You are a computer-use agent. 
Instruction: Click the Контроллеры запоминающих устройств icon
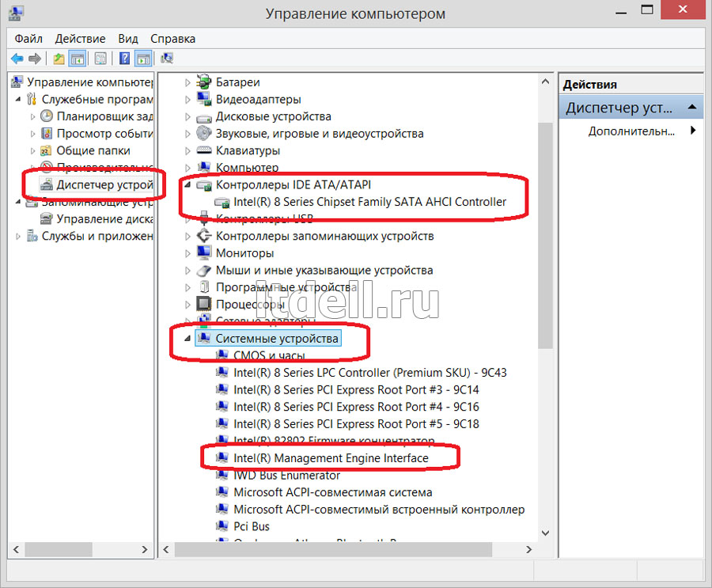pos(204,235)
